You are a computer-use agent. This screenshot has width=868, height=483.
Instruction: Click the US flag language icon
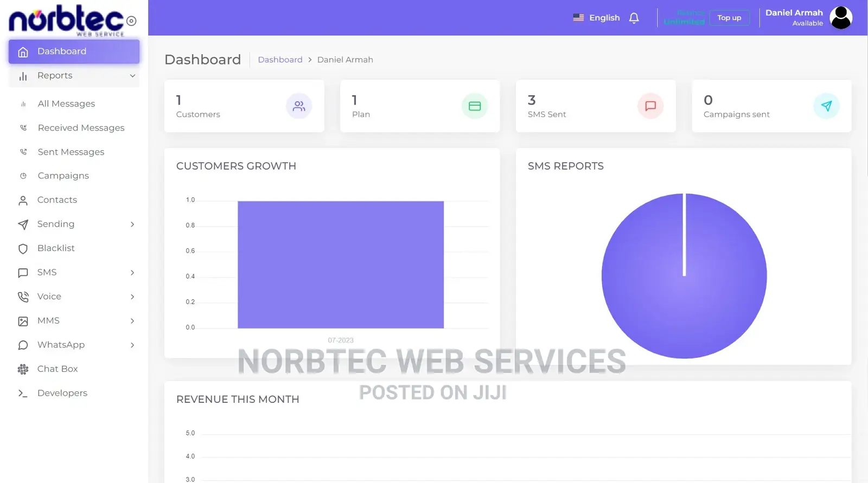point(578,18)
